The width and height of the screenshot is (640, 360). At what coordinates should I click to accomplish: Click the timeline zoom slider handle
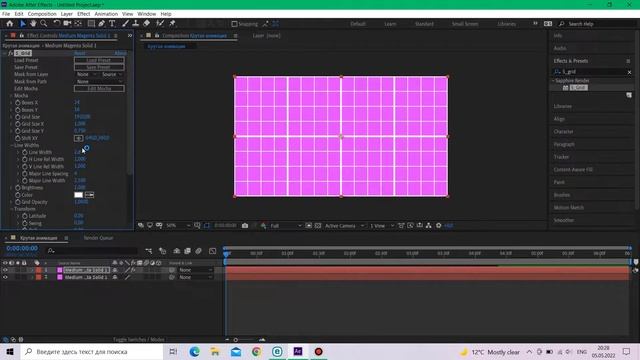[236, 340]
